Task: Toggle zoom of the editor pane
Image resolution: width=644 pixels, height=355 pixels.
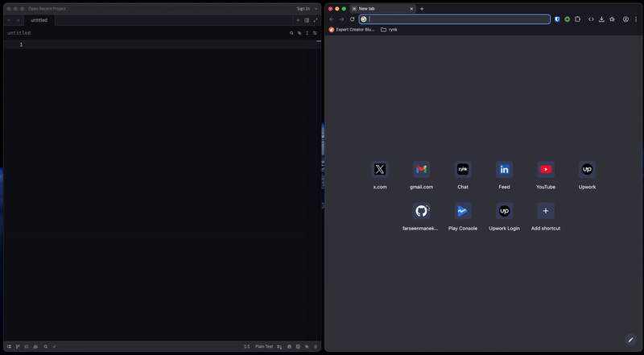Action: pyautogui.click(x=316, y=20)
